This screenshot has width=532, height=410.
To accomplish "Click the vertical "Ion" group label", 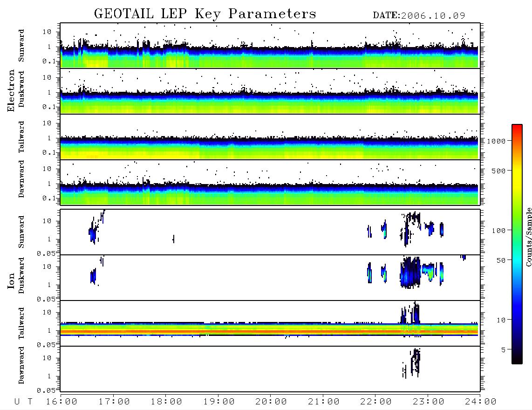I will 11,280.
